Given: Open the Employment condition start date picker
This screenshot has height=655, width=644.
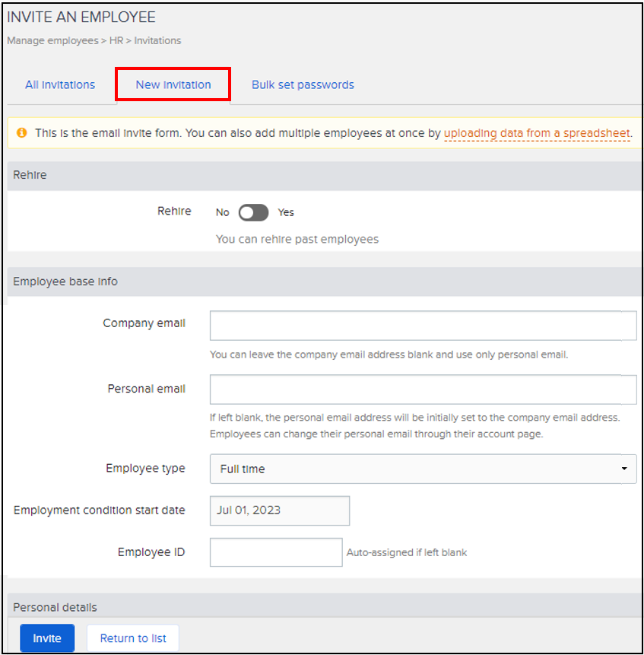Looking at the screenshot, I should tap(279, 510).
